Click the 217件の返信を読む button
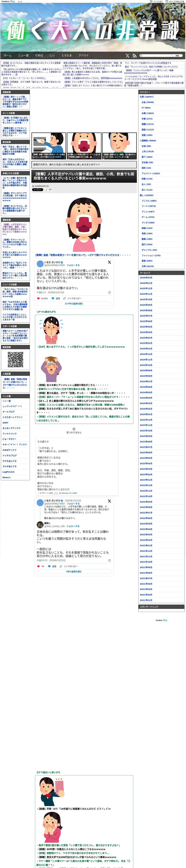Image resolution: width=186 pixels, height=868 pixels. tap(74, 304)
